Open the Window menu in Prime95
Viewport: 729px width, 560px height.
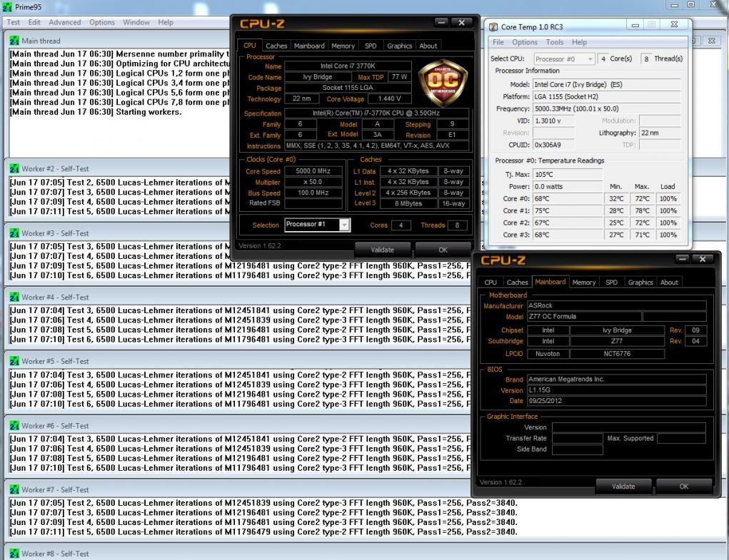(x=136, y=22)
